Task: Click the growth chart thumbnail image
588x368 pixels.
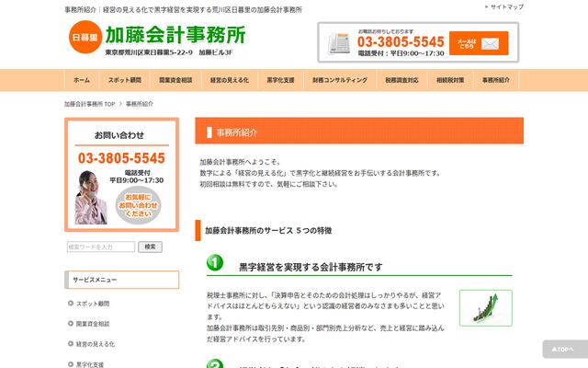Action: coord(486,308)
